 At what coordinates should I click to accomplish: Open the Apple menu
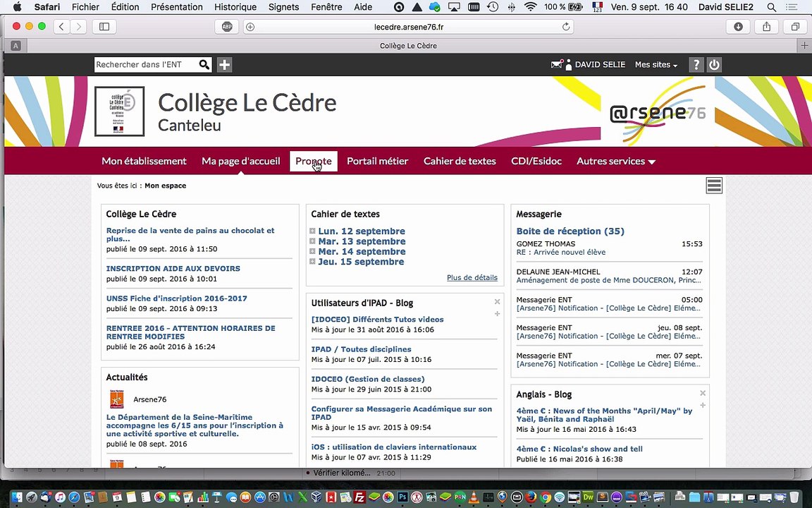click(x=17, y=7)
